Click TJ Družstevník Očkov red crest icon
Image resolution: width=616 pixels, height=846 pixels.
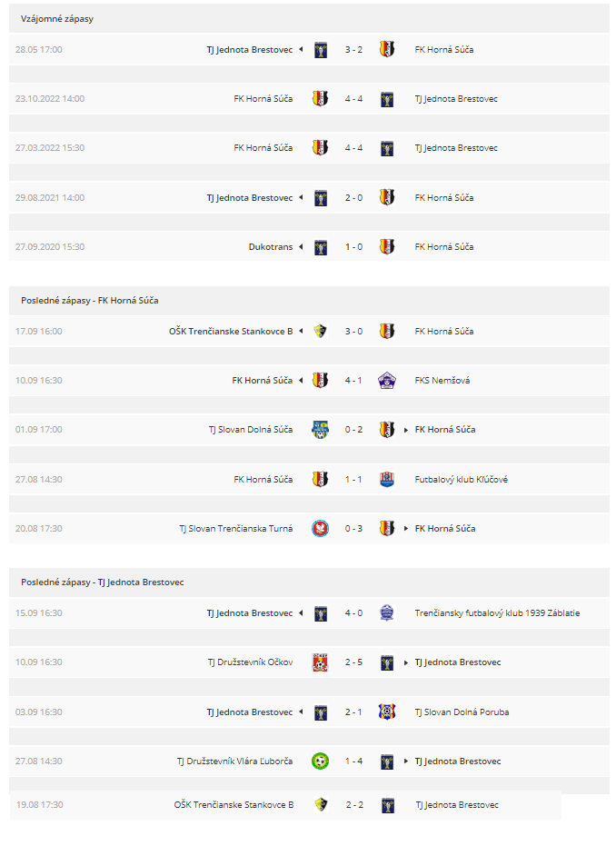(x=321, y=662)
